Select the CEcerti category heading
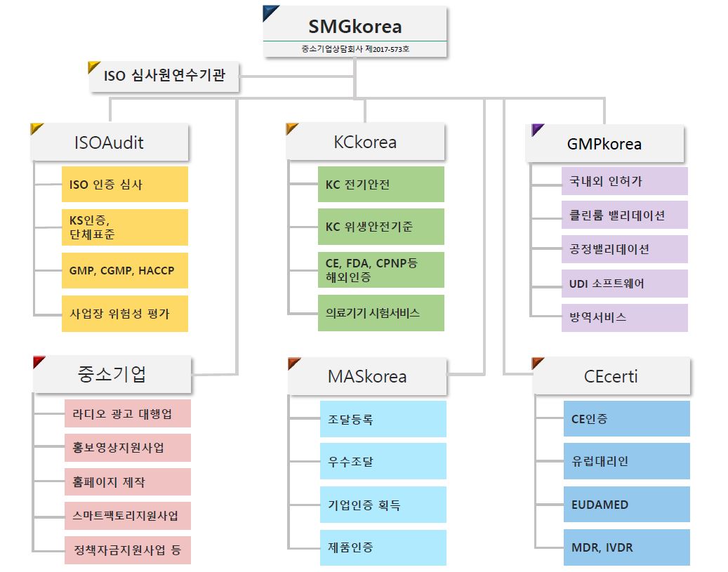This screenshot has width=728, height=572. pyautogui.click(x=611, y=375)
